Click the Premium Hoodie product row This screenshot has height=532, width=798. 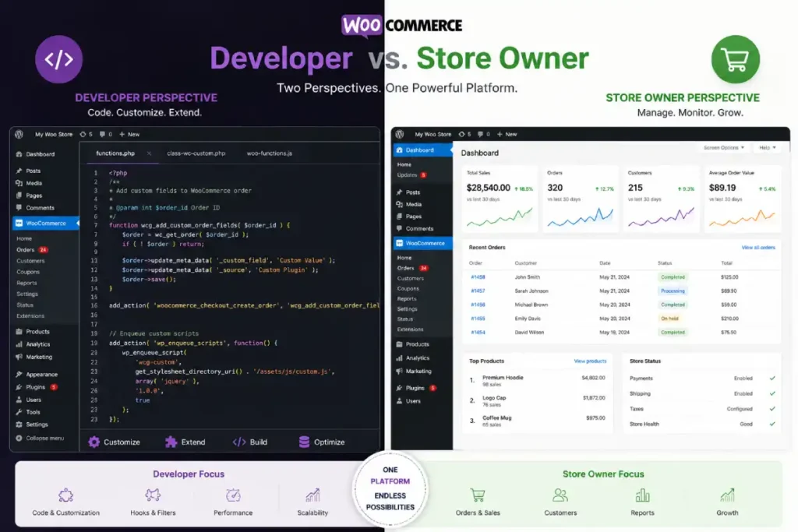pos(538,381)
